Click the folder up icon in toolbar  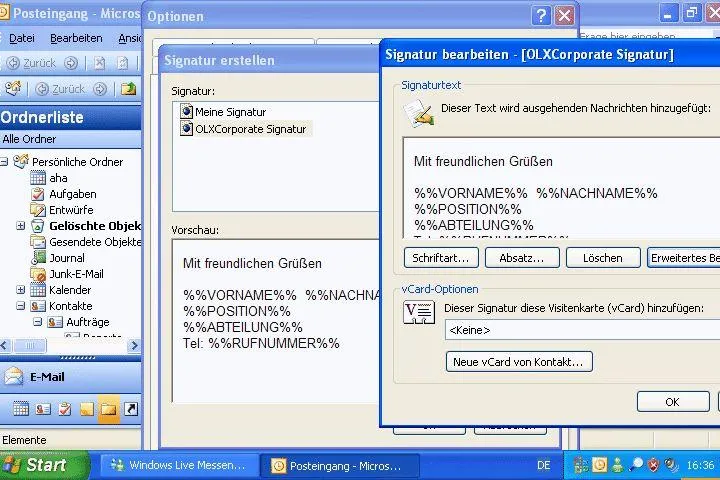128,88
